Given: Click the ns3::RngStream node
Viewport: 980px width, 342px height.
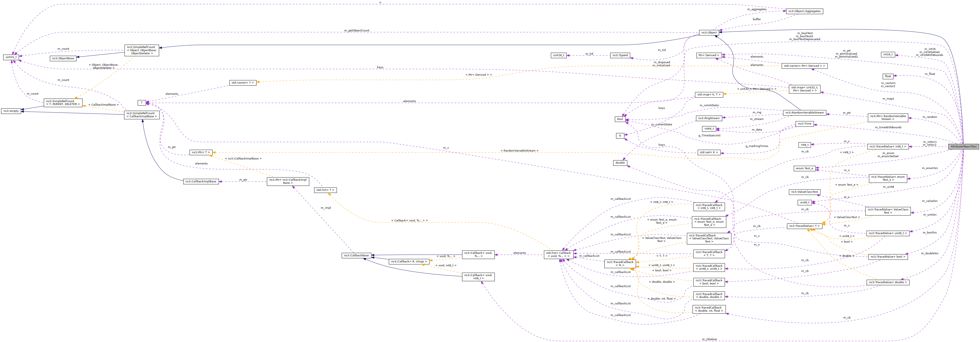Looking at the screenshot, I should 709,119.
